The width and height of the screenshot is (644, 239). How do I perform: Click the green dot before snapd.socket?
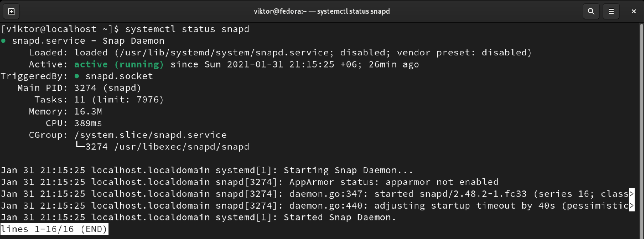[x=77, y=76]
